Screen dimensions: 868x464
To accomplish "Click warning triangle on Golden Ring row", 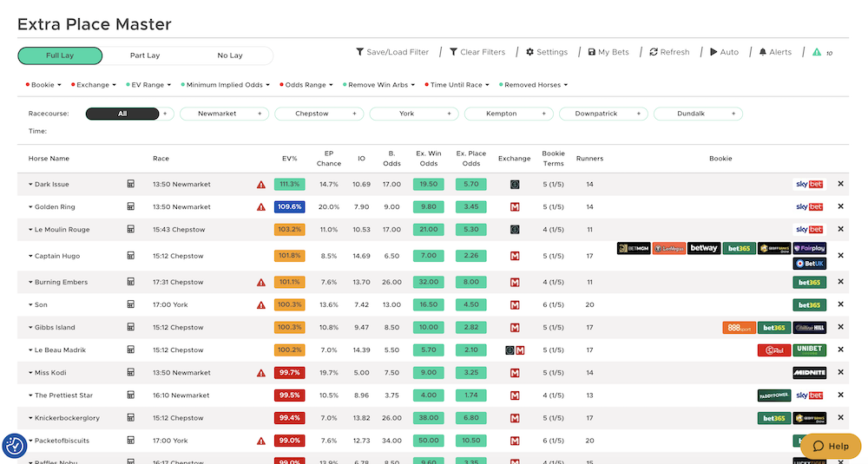I will pyautogui.click(x=260, y=207).
